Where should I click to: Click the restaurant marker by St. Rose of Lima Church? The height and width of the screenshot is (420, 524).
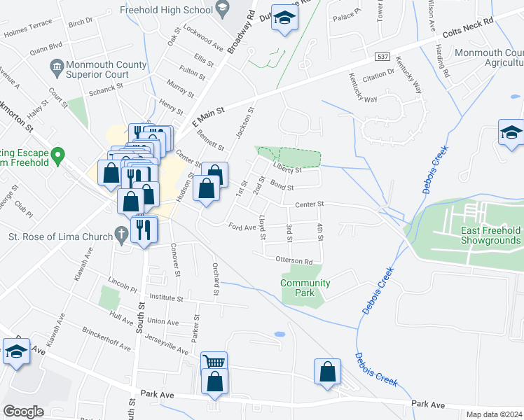144,230
